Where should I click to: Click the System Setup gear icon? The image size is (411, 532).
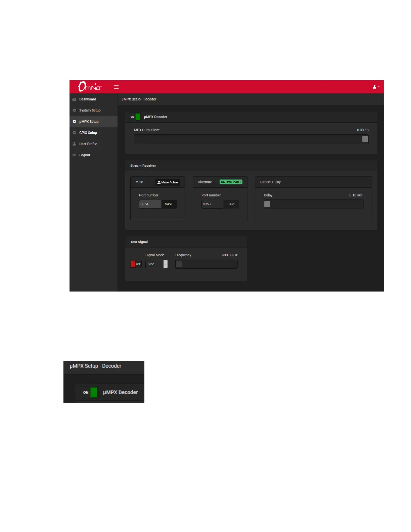[75, 110]
